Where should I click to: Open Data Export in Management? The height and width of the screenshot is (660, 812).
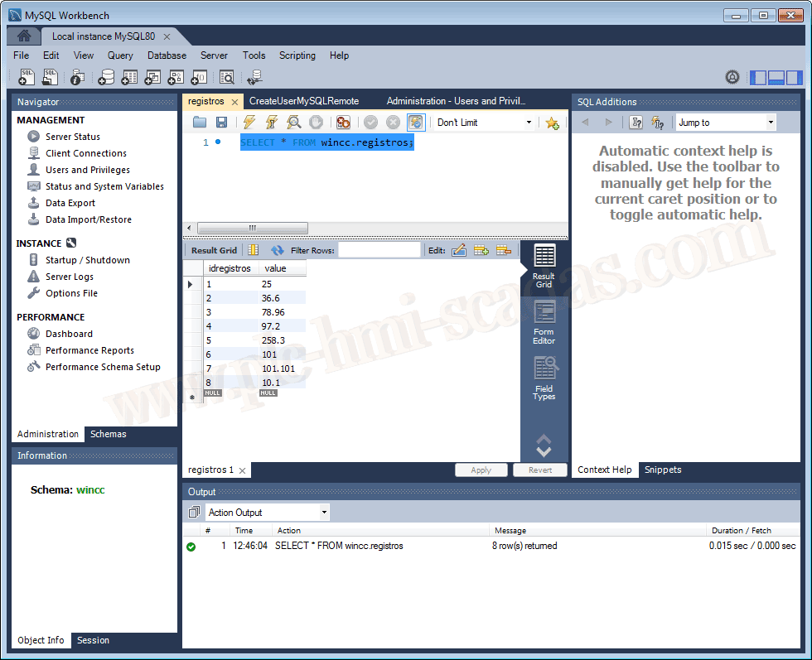point(70,203)
